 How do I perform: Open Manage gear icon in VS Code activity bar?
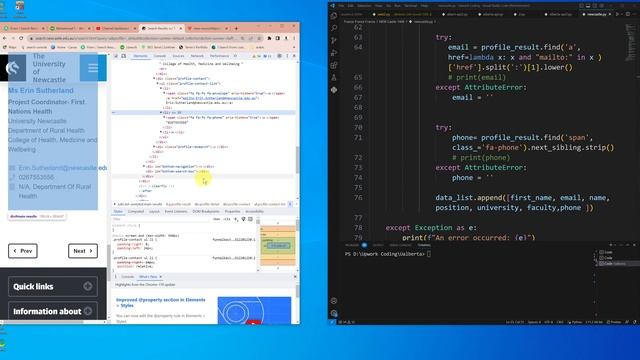click(x=334, y=313)
